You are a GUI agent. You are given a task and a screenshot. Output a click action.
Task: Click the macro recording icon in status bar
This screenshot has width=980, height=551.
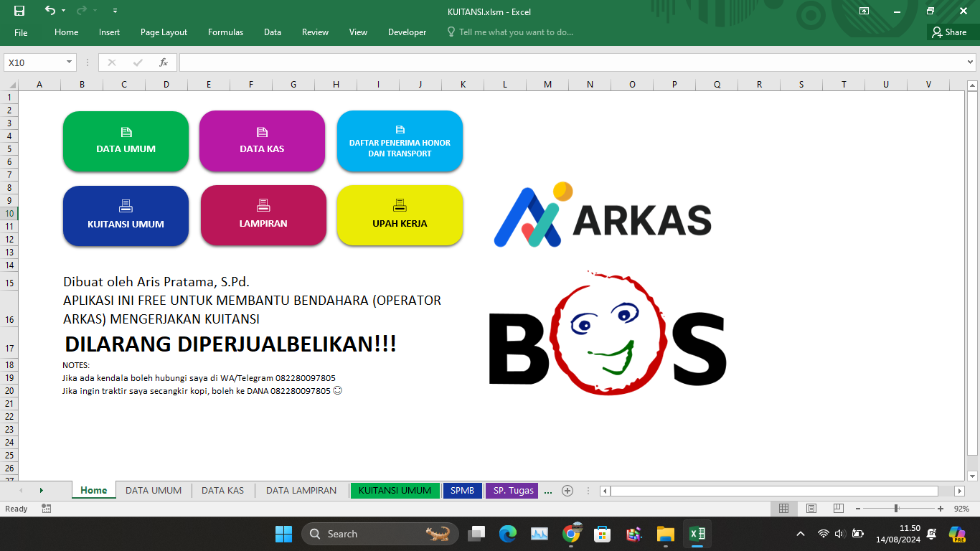point(47,509)
